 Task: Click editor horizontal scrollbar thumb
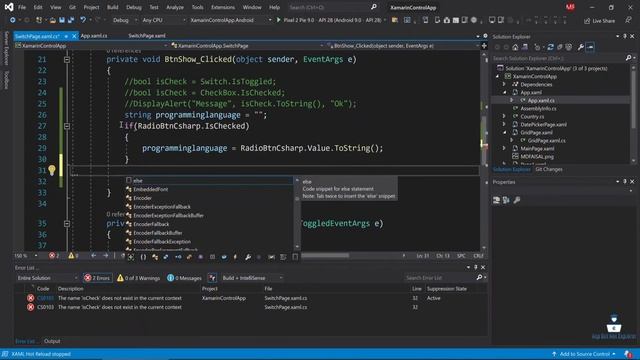click(x=325, y=256)
